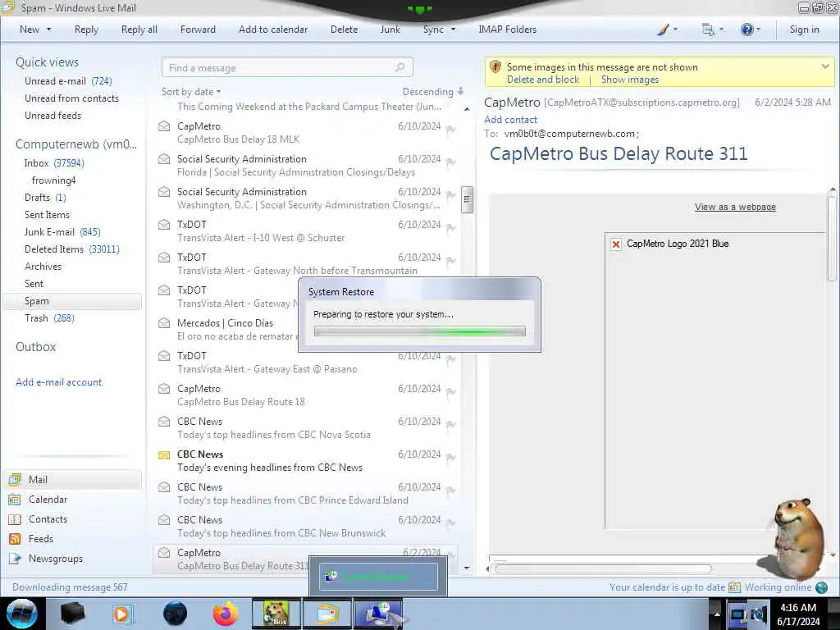Click the System Restore taskbar icon
Image resolution: width=840 pixels, height=630 pixels.
click(x=378, y=614)
